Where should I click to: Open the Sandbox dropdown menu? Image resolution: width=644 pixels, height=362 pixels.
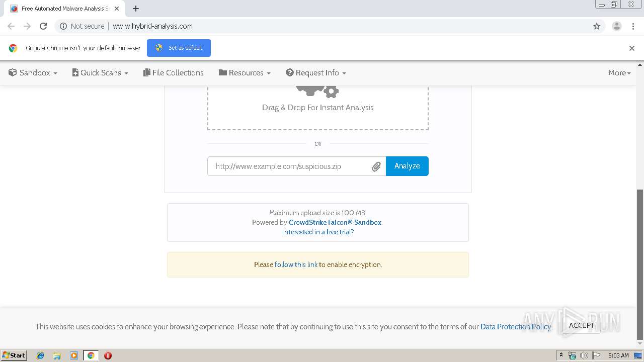[x=33, y=73]
